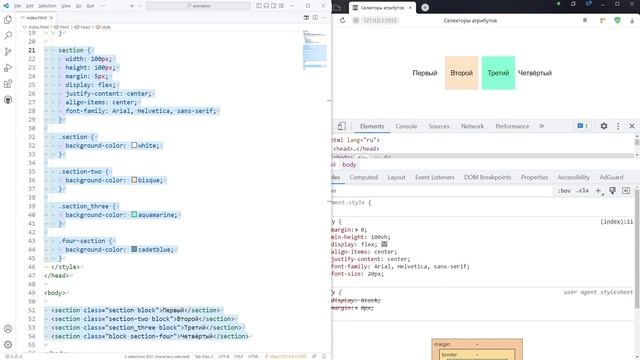This screenshot has height=360, width=640.
Task: Switch to the DevTools Network tab
Action: coord(472,126)
